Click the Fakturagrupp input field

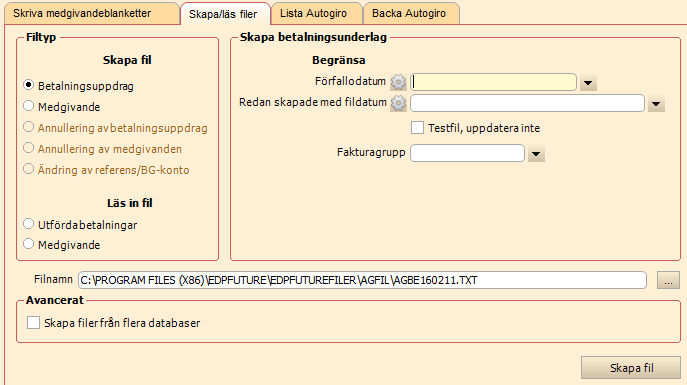pyautogui.click(x=467, y=153)
